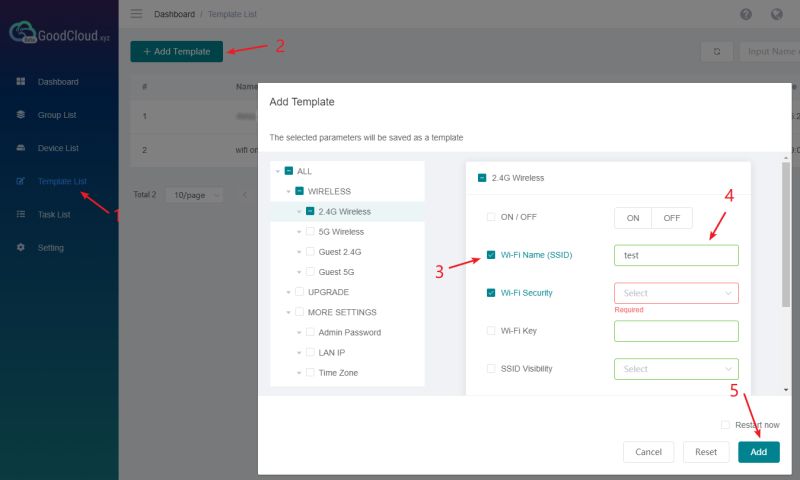The height and width of the screenshot is (480, 800).
Task: Check the LAN IP checkbox
Action: click(x=310, y=352)
